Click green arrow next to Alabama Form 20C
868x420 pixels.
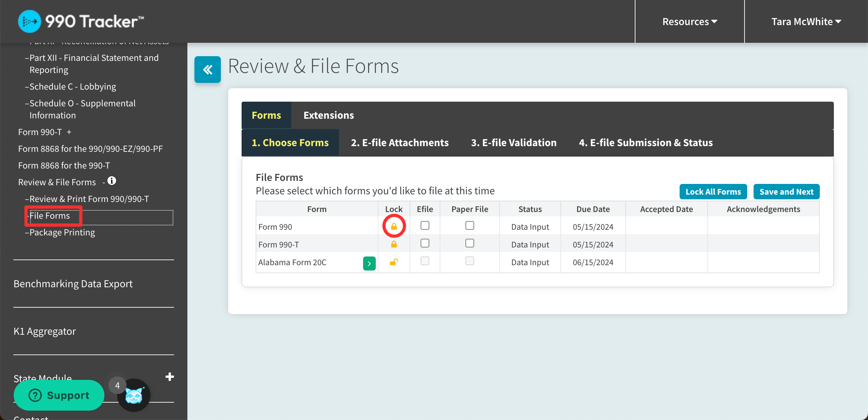click(369, 264)
